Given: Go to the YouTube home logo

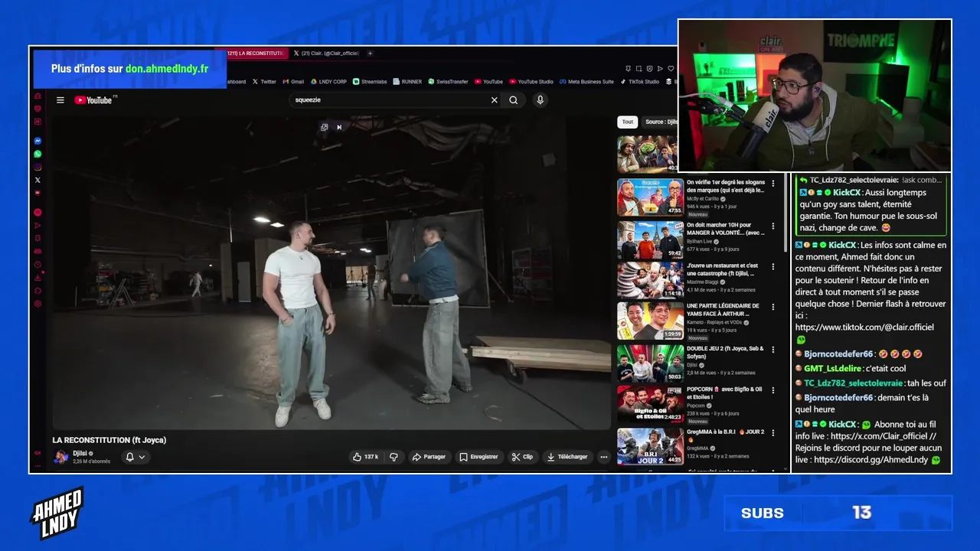Looking at the screenshot, I should click(95, 100).
